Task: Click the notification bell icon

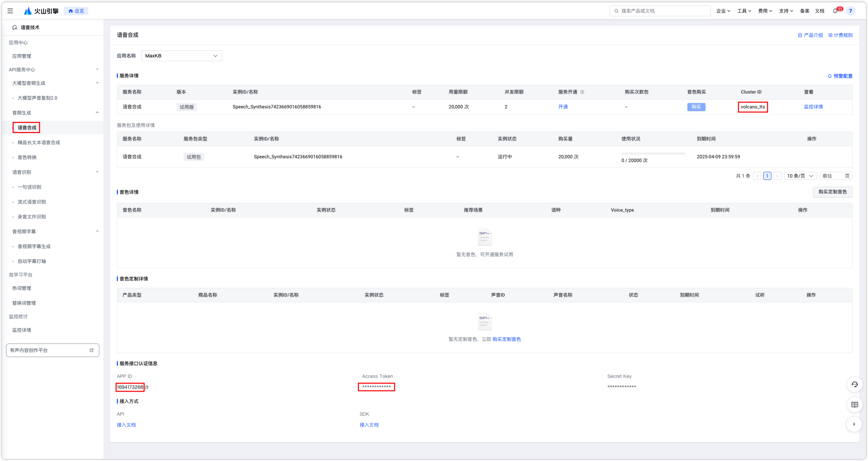Action: [x=835, y=11]
